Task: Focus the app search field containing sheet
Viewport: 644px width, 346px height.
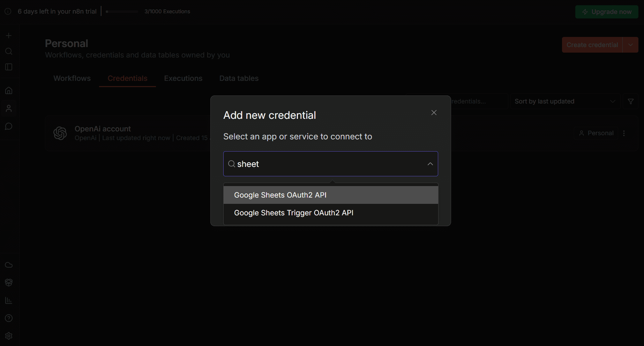Action: 331,164
